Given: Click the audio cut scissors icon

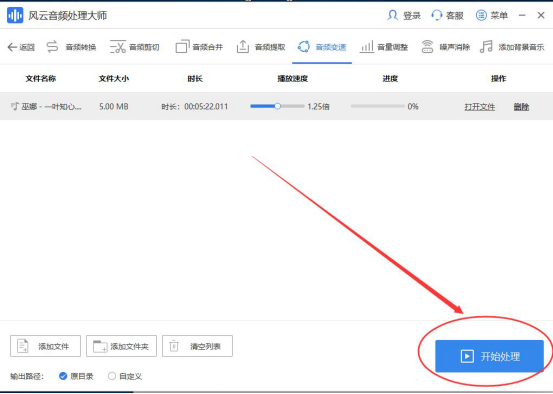Looking at the screenshot, I should (118, 47).
